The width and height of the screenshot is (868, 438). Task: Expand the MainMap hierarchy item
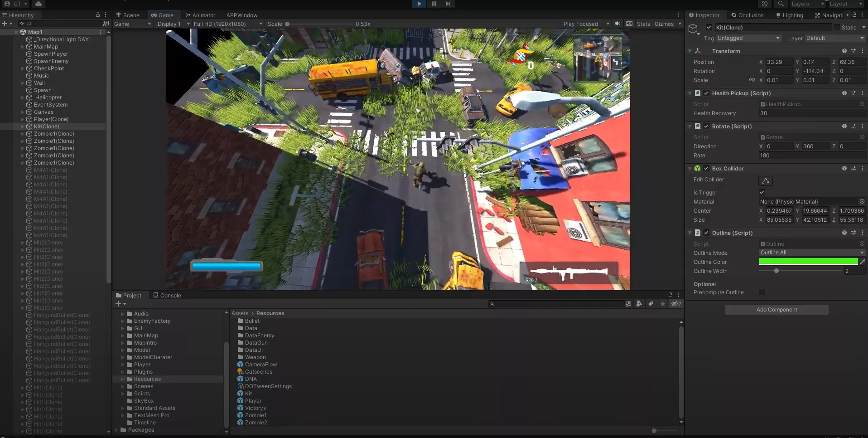coord(22,47)
